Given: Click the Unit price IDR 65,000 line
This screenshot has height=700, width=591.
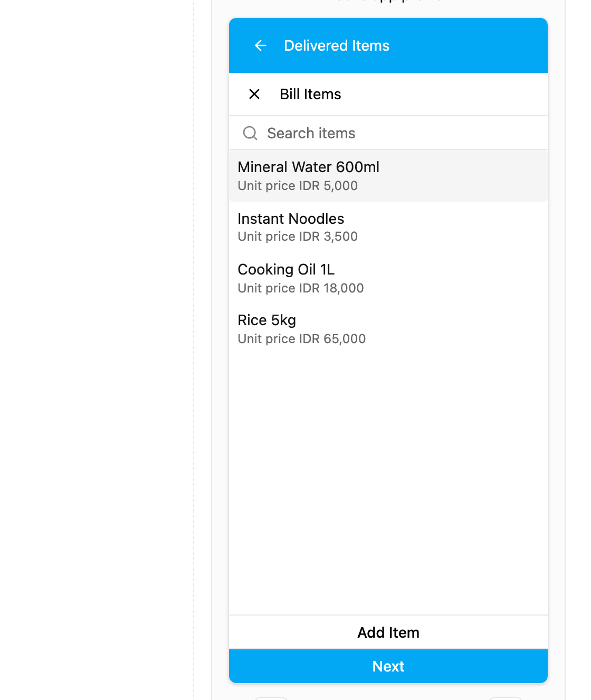Looking at the screenshot, I should [x=302, y=339].
